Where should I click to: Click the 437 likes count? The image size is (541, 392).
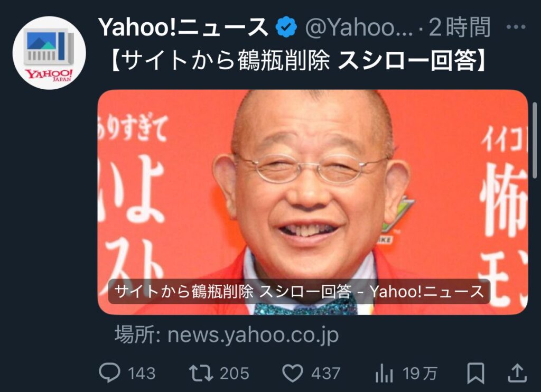325,374
